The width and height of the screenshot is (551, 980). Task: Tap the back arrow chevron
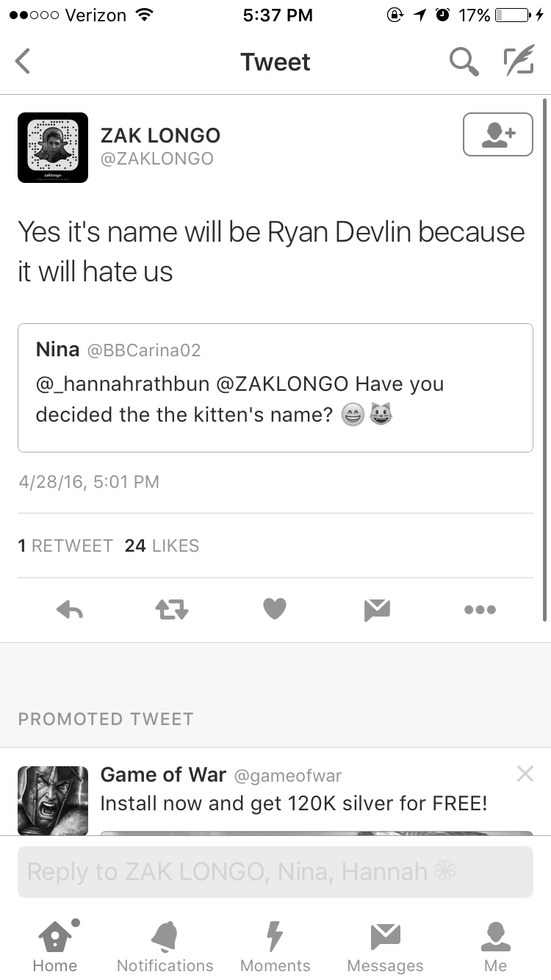point(23,62)
